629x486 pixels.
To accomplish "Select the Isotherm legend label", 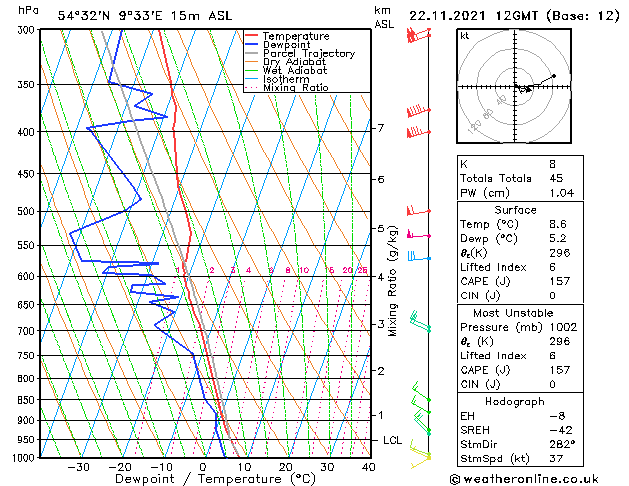I will (x=286, y=79).
